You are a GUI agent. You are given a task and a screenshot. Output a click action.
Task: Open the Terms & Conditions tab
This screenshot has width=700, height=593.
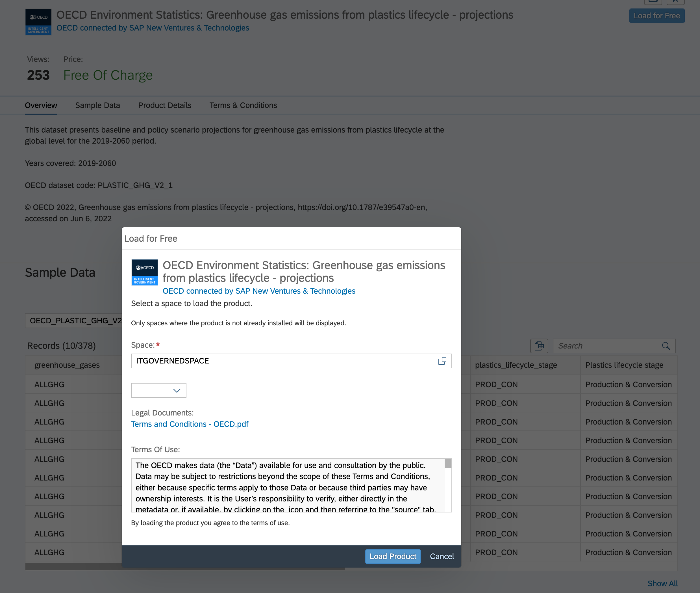tap(243, 105)
